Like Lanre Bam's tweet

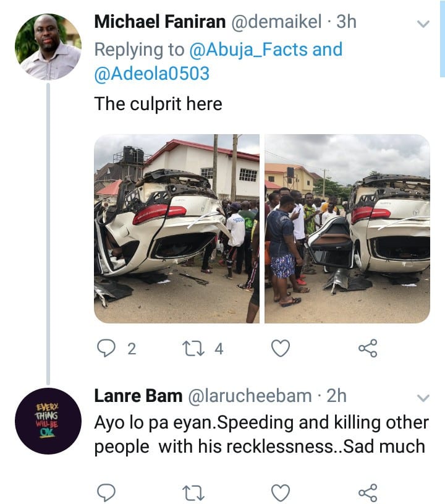[x=281, y=492]
